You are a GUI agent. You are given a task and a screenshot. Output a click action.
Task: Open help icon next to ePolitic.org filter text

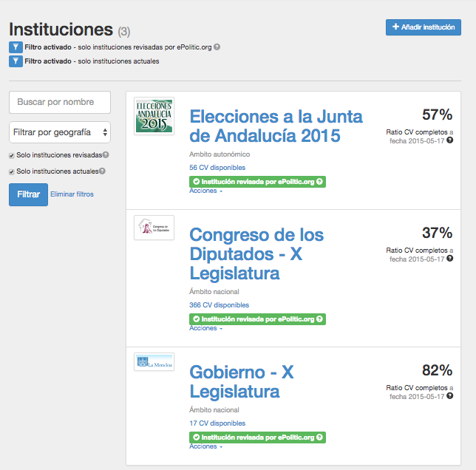tap(217, 47)
